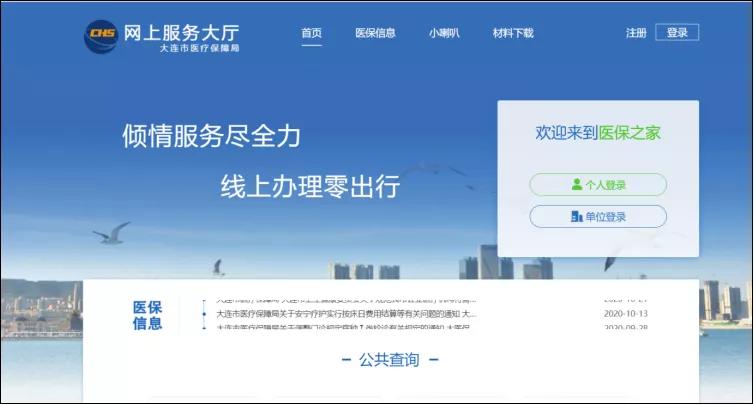
Task: Click the date 2020-10-13
Action: click(x=626, y=314)
